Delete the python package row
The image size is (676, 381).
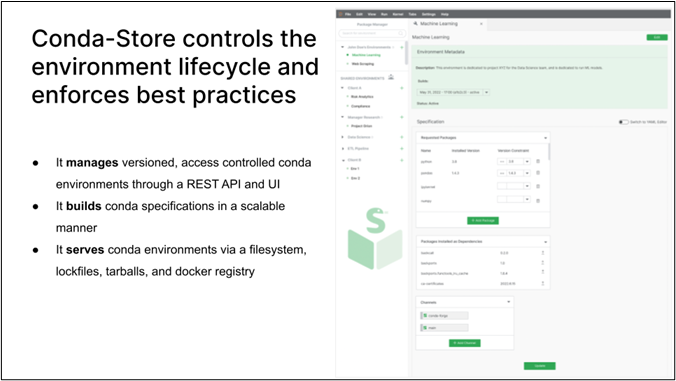(538, 161)
